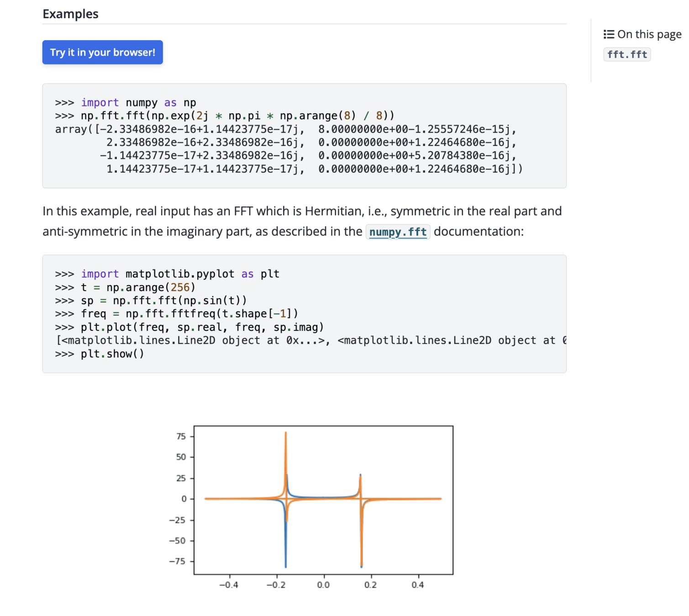This screenshot has width=689, height=616.
Task: Click the 'import matplotlib.pyplot as plt' line
Action: pos(167,274)
